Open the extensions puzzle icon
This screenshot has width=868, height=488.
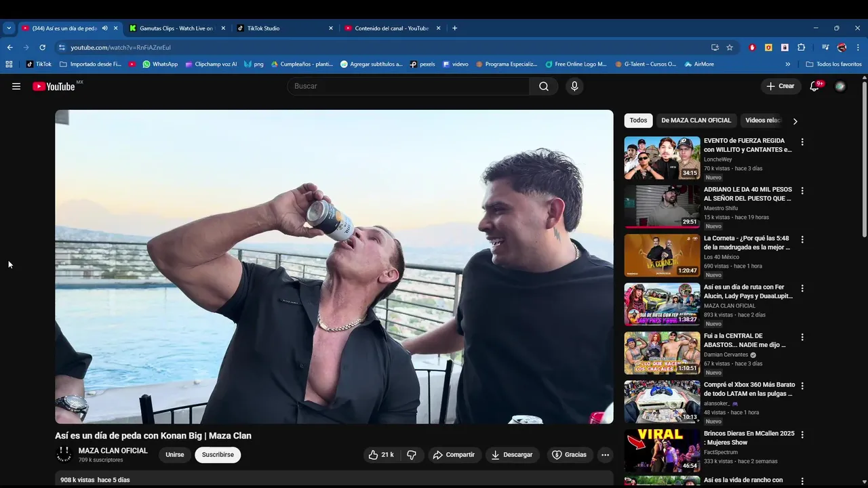click(x=801, y=47)
